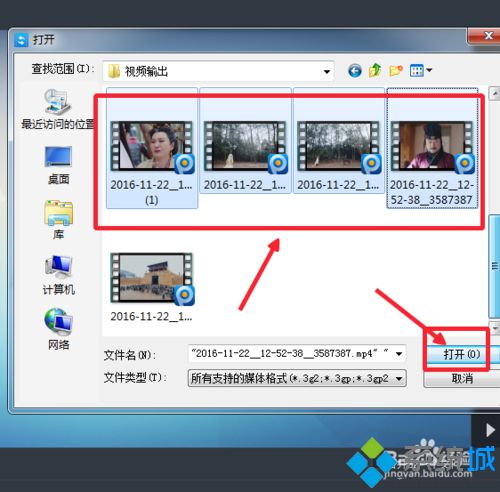This screenshot has height=492, width=500.
Task: Create a new folder icon
Action: tap(396, 70)
